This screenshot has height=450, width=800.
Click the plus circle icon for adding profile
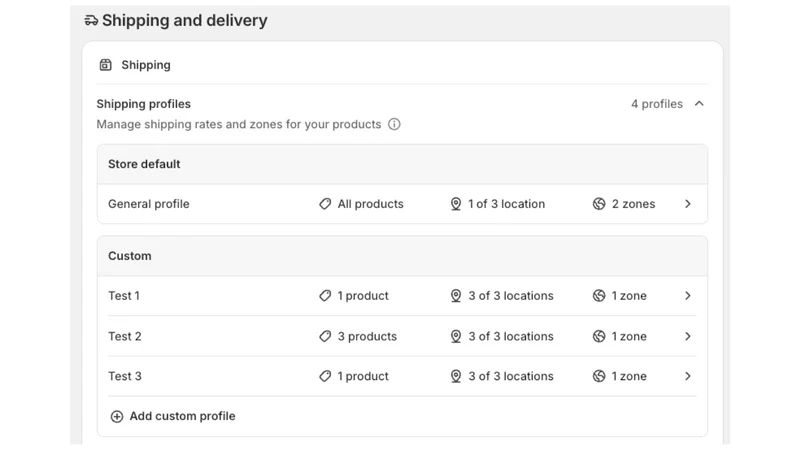click(x=117, y=416)
